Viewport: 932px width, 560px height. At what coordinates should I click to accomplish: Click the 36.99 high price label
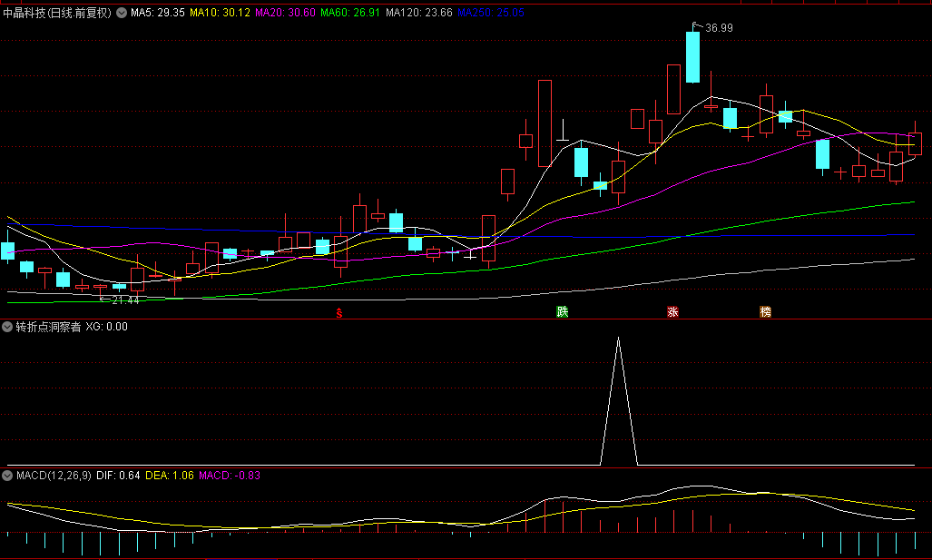[719, 28]
